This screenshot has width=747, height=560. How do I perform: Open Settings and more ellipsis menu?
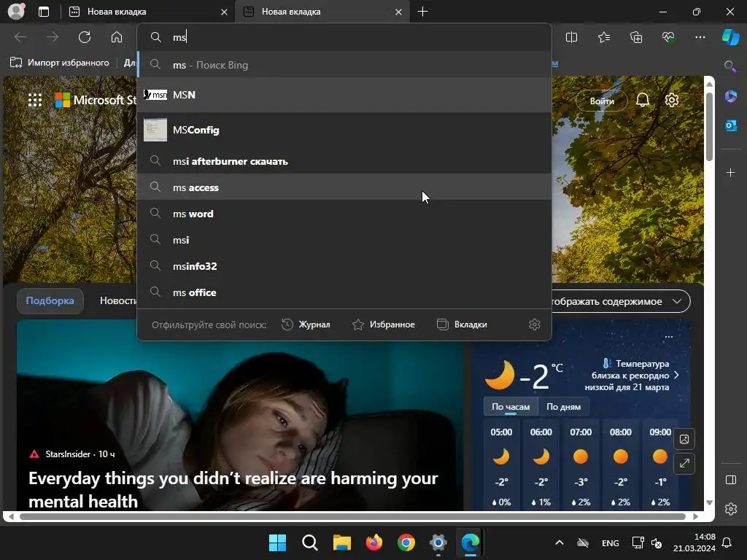pos(700,37)
